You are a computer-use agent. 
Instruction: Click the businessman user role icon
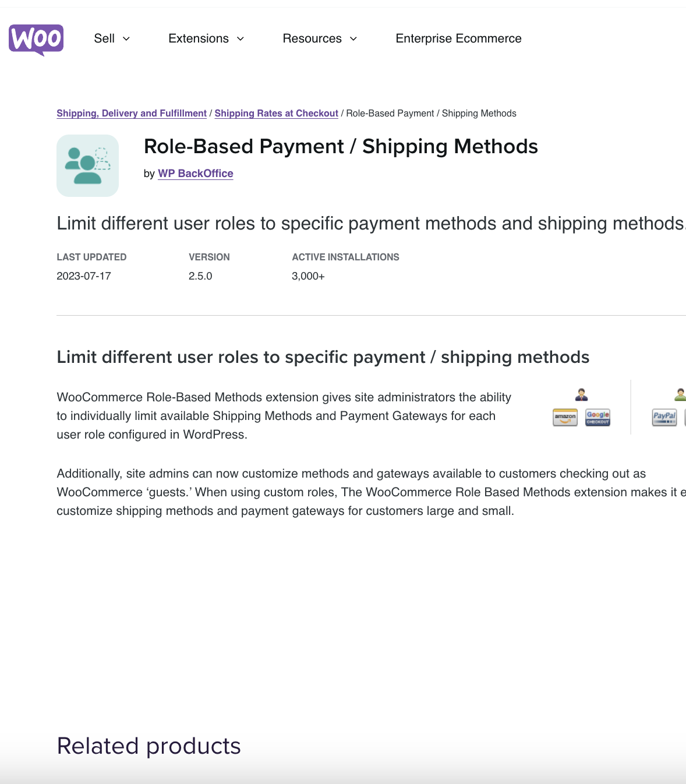coord(581,395)
